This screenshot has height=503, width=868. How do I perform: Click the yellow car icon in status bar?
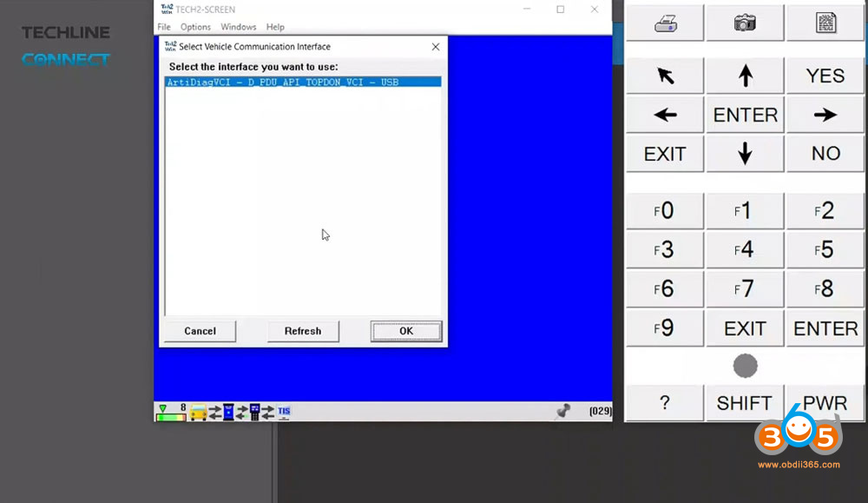[199, 412]
